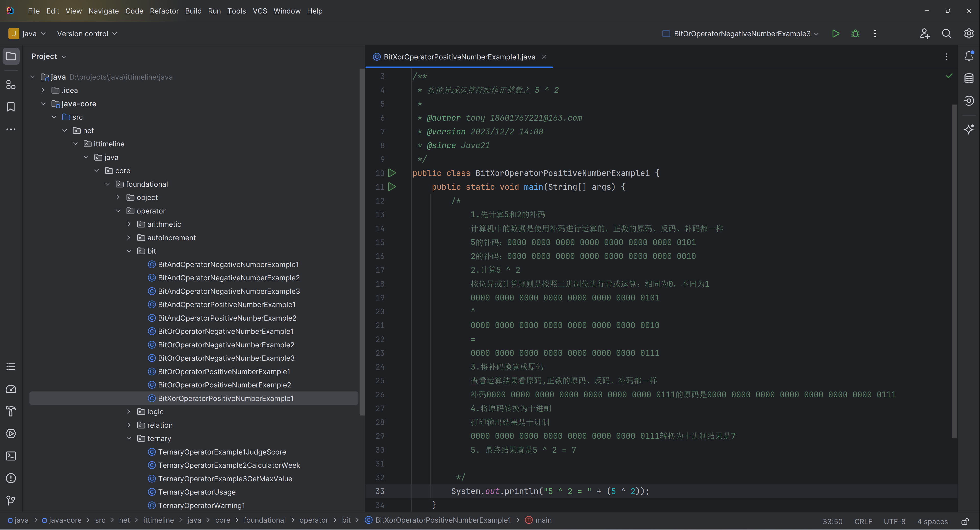
Task: Open the Terminal tool window icon
Action: click(11, 456)
